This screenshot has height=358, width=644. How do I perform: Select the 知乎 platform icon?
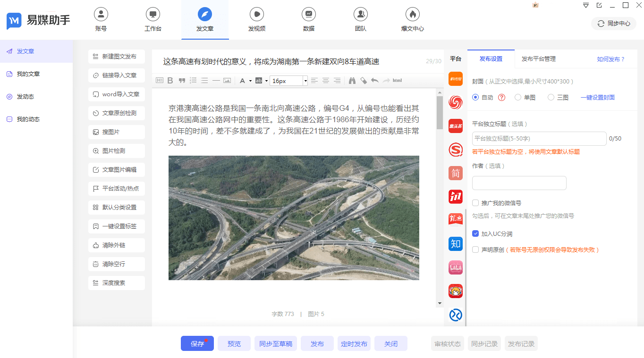point(455,244)
